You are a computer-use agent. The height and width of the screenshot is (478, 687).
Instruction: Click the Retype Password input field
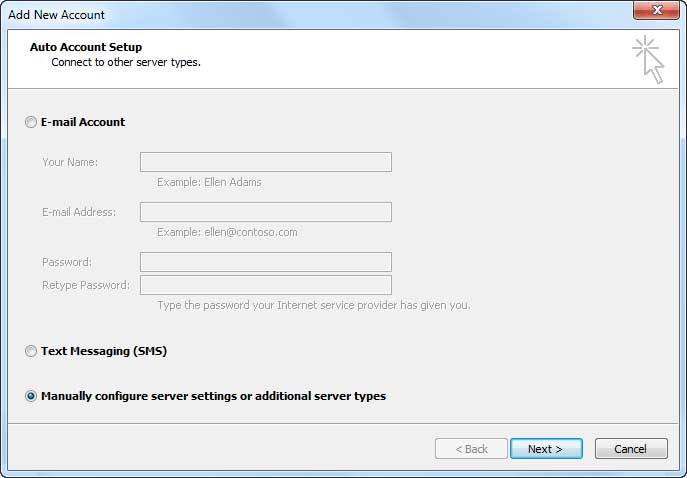click(x=266, y=285)
